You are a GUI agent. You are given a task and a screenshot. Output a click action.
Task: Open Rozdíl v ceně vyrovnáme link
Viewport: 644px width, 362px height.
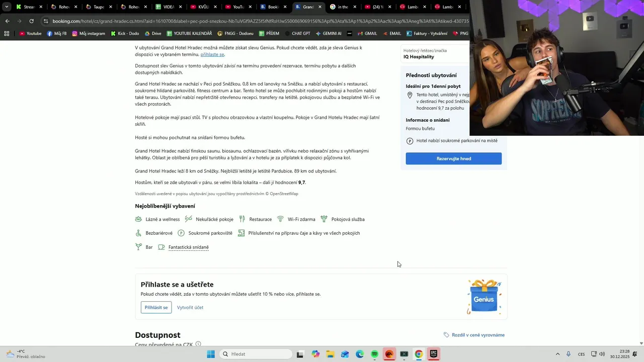pos(474,335)
